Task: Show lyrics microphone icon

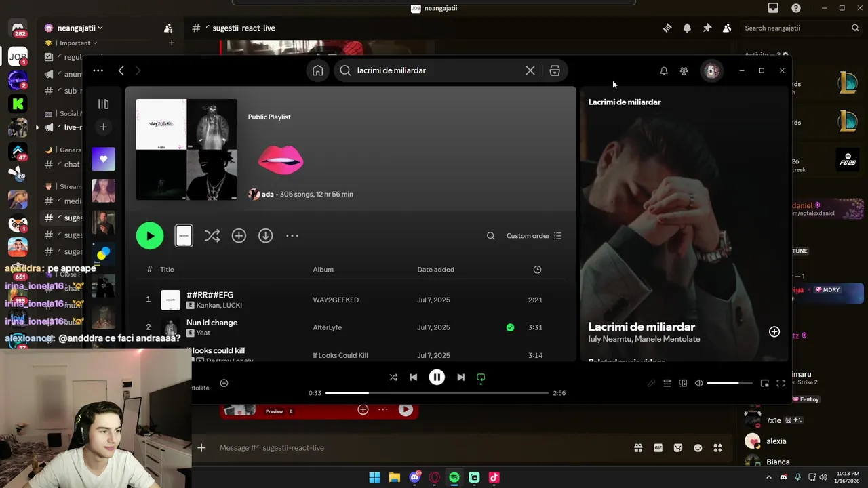Action: point(651,383)
